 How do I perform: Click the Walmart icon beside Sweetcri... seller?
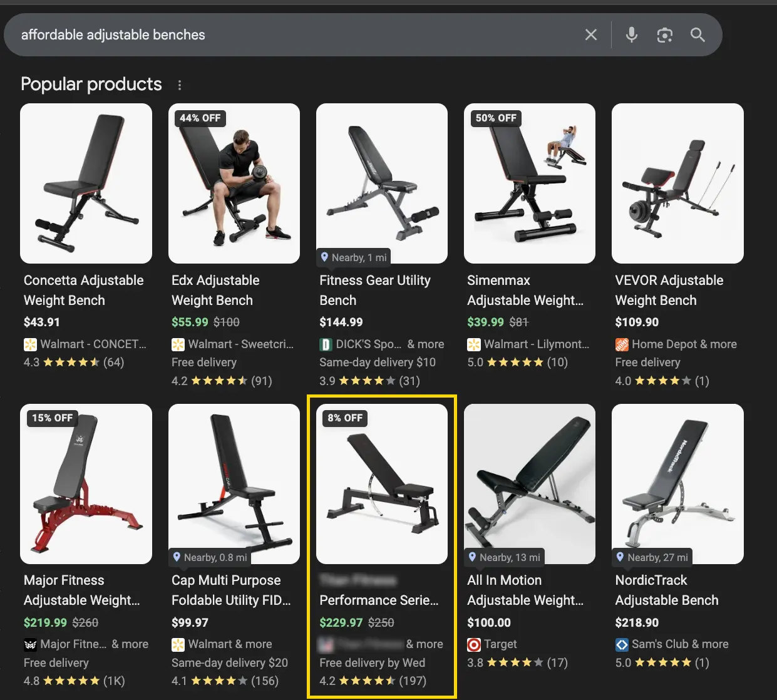coord(178,344)
